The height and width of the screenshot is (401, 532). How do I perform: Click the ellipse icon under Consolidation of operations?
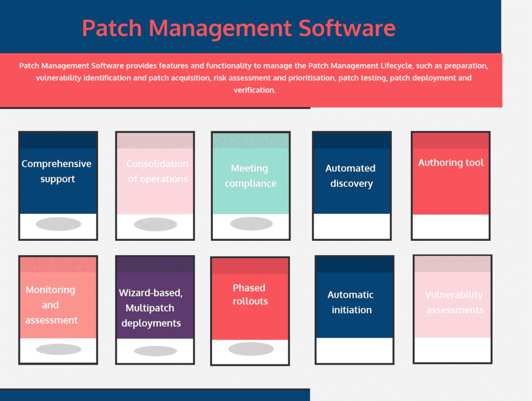(x=155, y=225)
